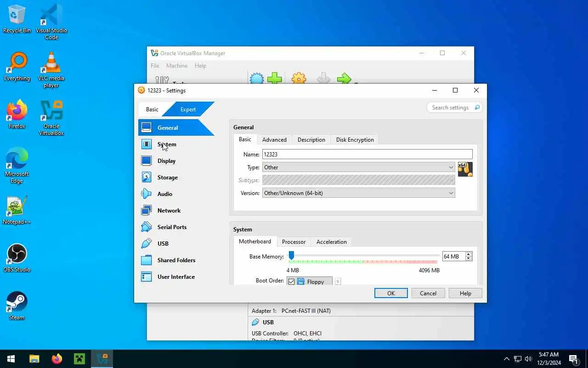The width and height of the screenshot is (588, 368).
Task: Switch to the Processor tab
Action: 294,242
